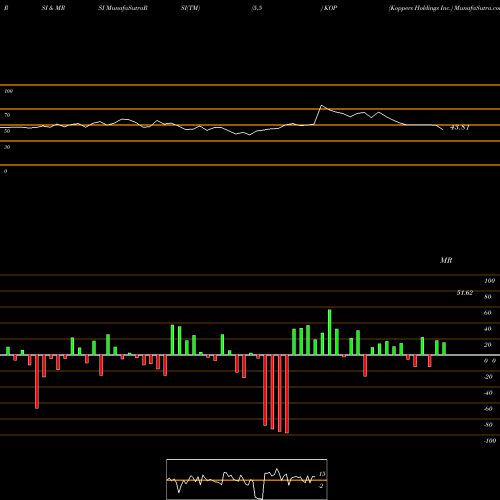The width and height of the screenshot is (500, 500).
Task: Click the '-80' label on the MR axis
Action: pos(488,425)
